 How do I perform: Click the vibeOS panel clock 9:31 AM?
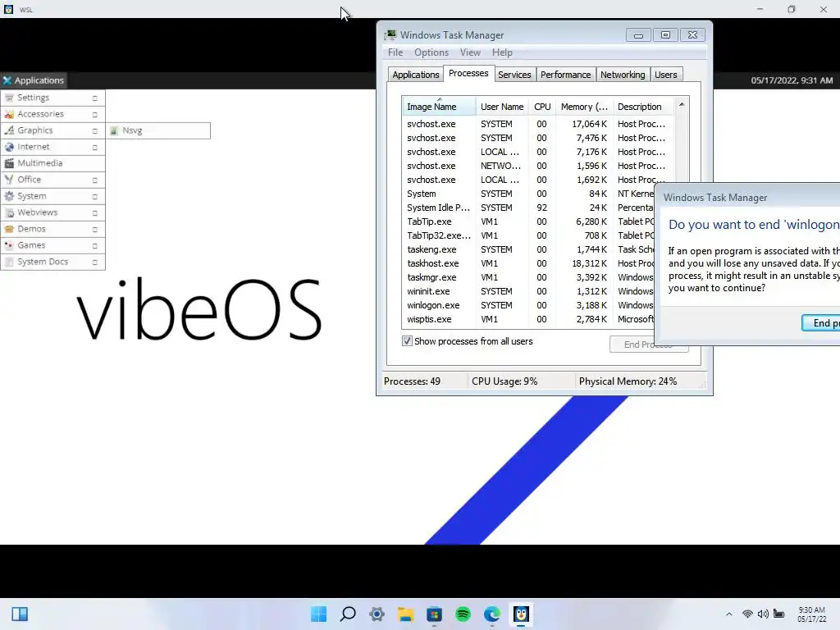(792, 80)
